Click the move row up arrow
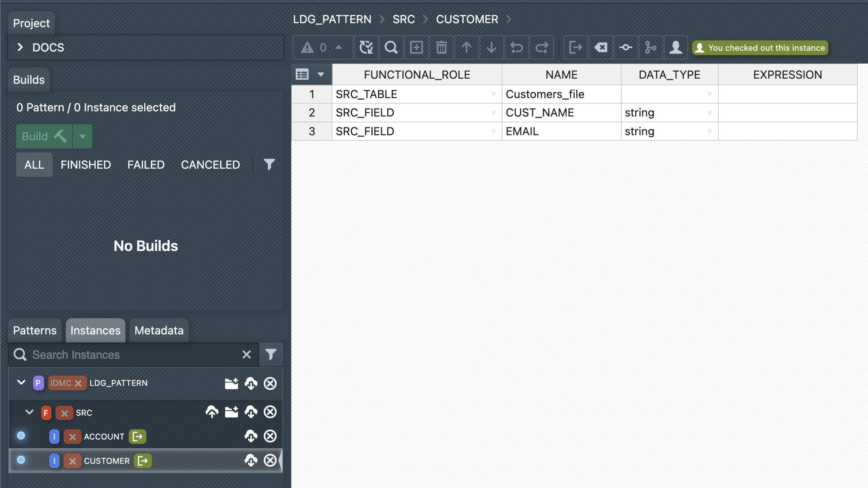 pos(466,47)
